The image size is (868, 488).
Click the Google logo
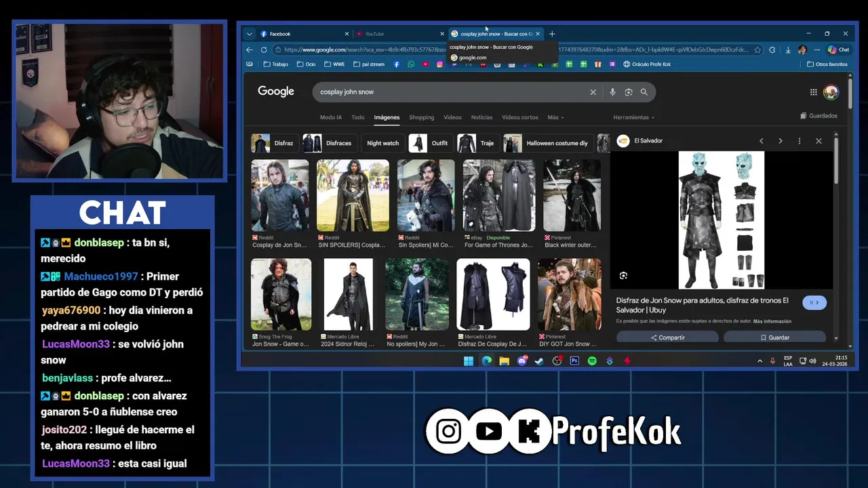coord(276,91)
